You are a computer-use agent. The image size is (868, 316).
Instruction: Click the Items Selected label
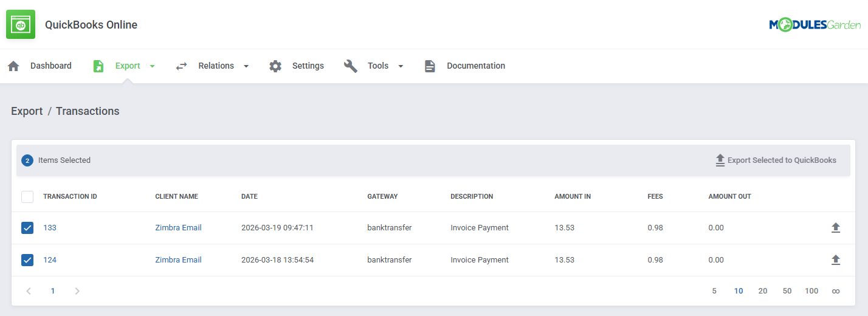pos(64,160)
